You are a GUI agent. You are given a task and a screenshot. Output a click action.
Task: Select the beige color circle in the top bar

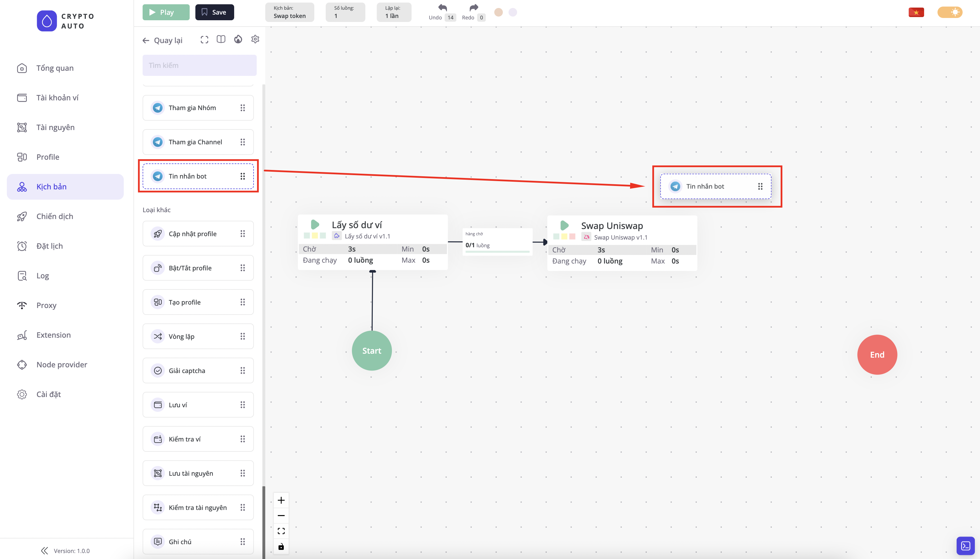click(x=498, y=12)
